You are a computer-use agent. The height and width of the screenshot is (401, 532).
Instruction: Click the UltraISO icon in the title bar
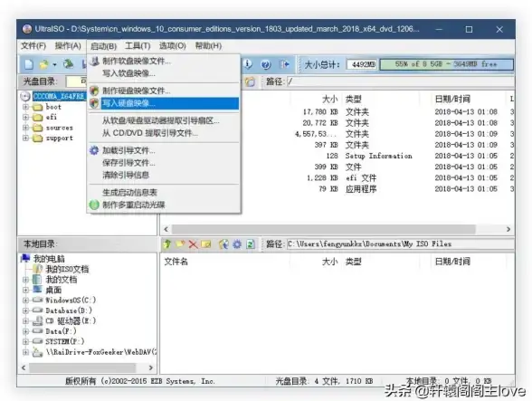(27, 29)
